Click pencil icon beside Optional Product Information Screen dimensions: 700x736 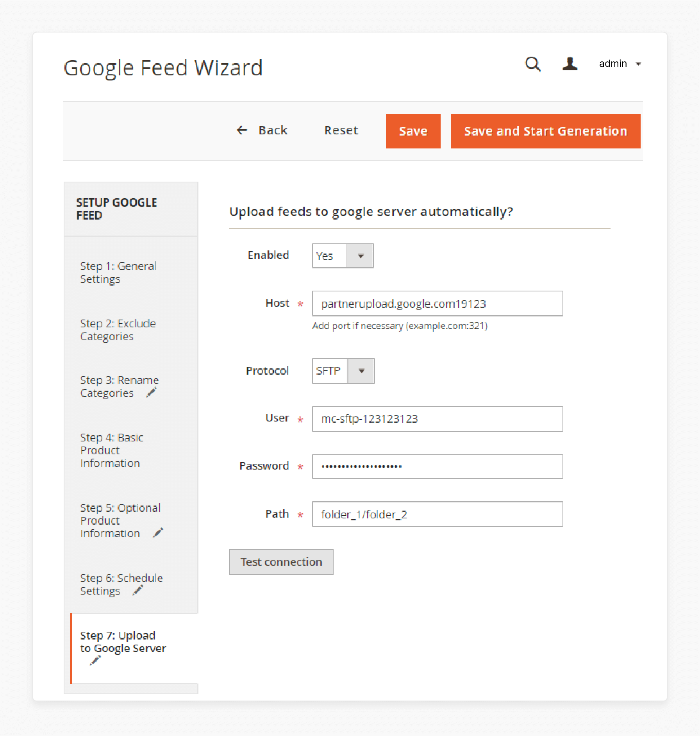pyautogui.click(x=158, y=532)
